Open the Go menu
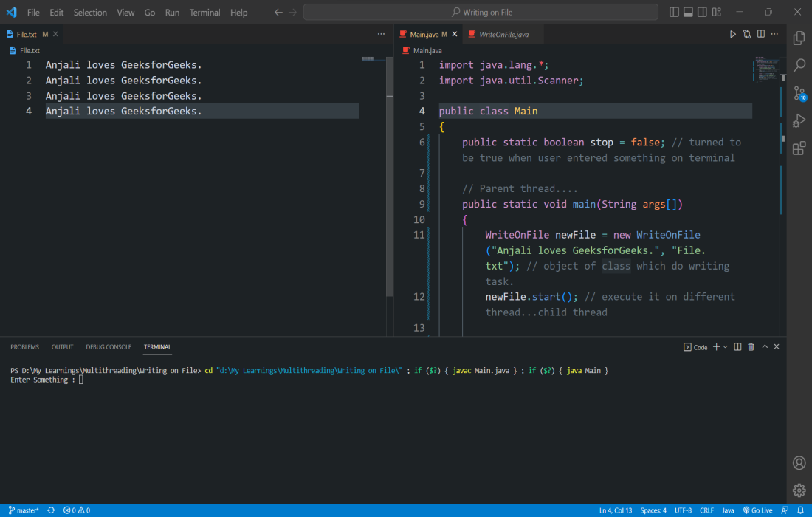Image resolution: width=812 pixels, height=517 pixels. (150, 13)
